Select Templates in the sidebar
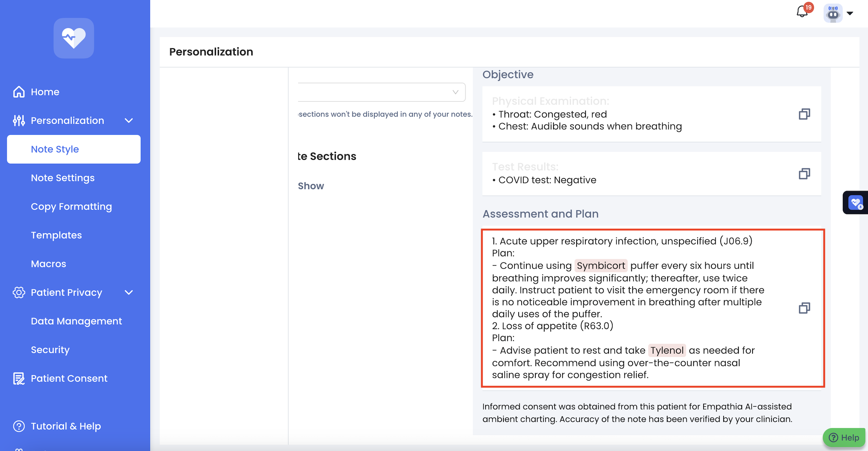 pos(56,235)
